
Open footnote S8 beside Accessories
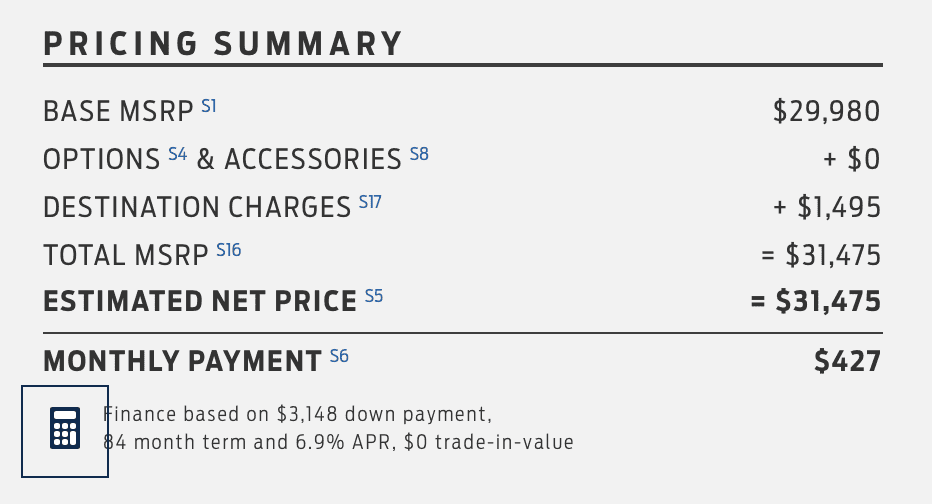(x=419, y=153)
